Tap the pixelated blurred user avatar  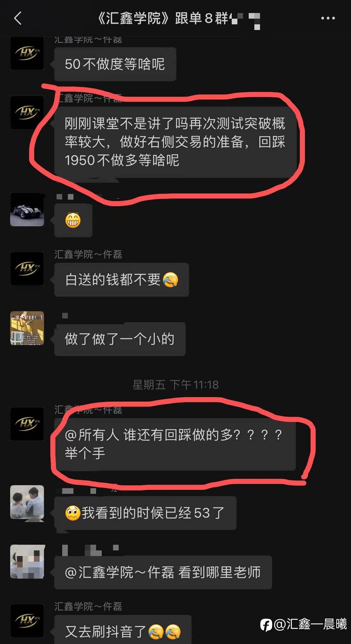tap(27, 562)
